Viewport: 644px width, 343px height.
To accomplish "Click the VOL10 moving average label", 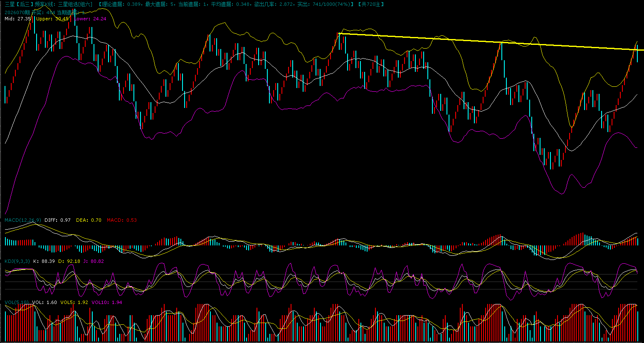I will coord(106,302).
